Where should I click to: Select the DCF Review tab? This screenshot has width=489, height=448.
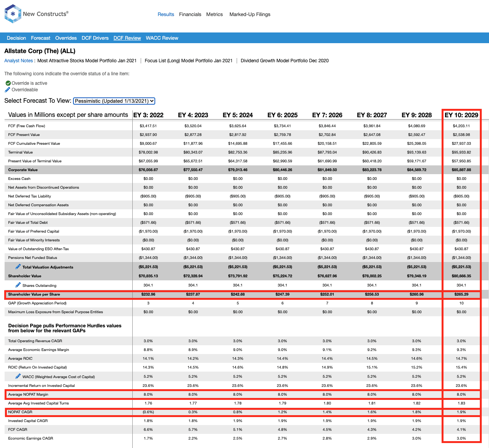click(127, 38)
